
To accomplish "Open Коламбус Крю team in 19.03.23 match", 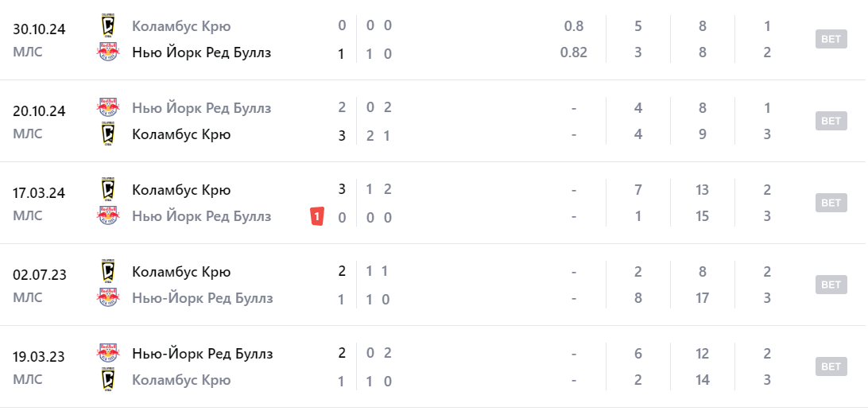I will [181, 380].
